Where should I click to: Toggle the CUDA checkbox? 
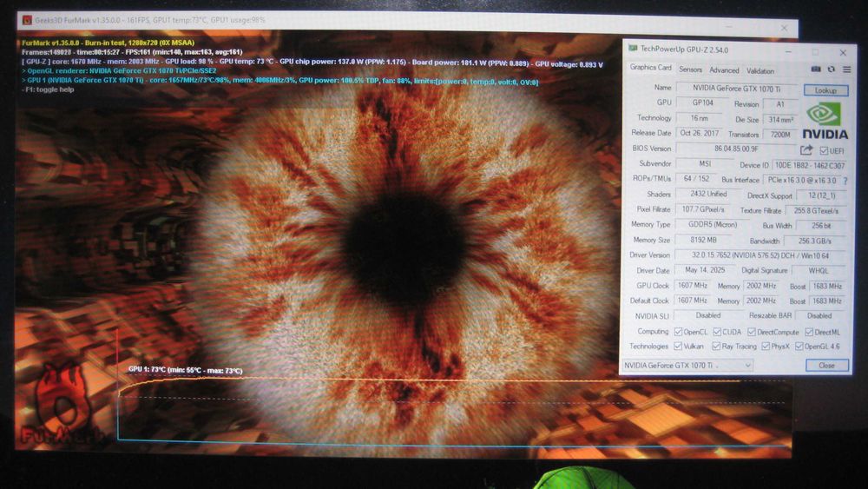click(x=717, y=332)
